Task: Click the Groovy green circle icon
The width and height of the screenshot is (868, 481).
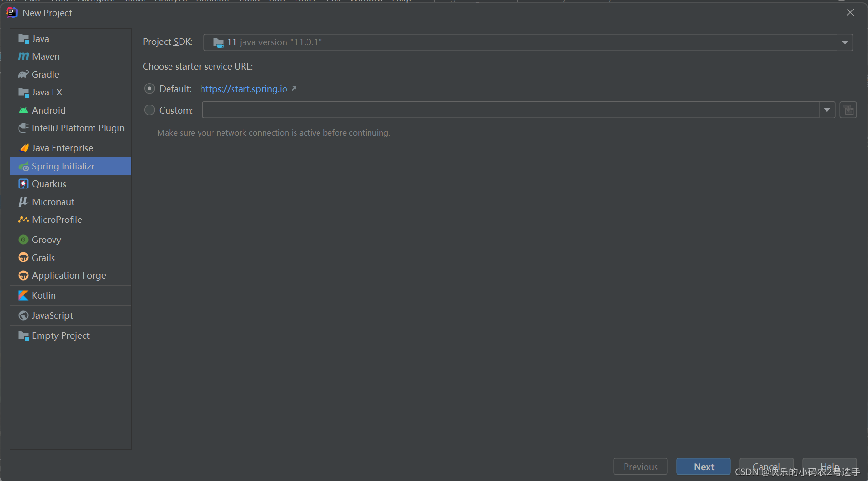Action: click(23, 240)
